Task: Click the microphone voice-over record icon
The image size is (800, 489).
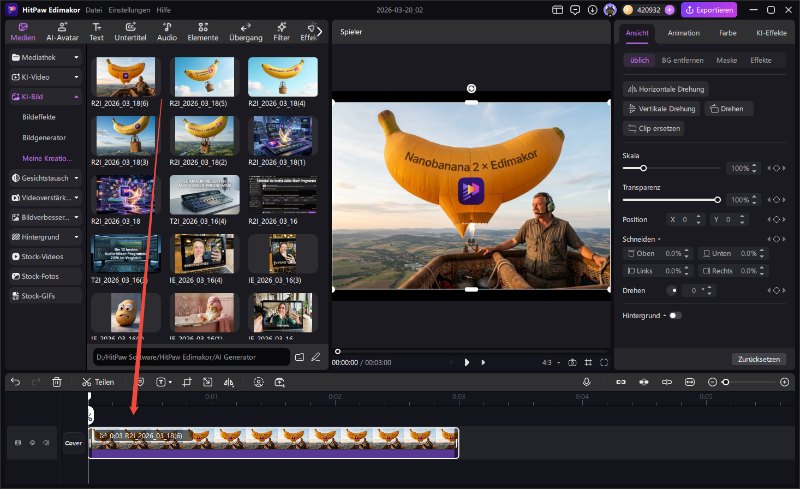Action: coord(587,382)
